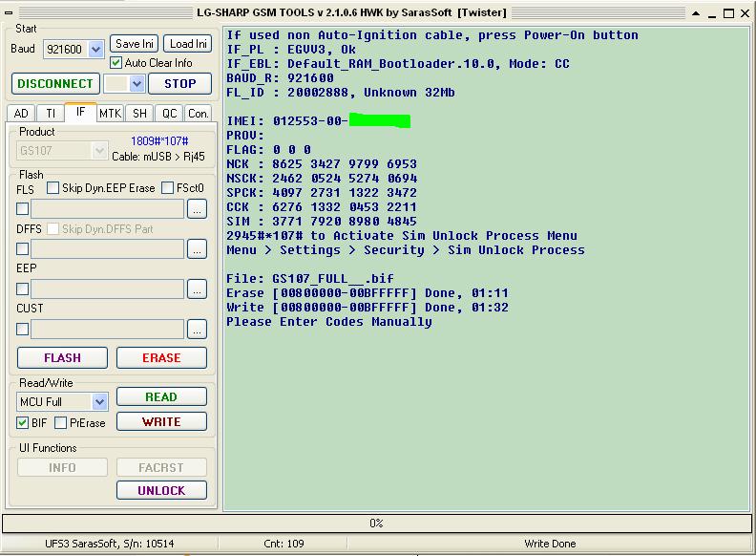Click the READ button
Screen dimensions: 756x556
point(161,396)
